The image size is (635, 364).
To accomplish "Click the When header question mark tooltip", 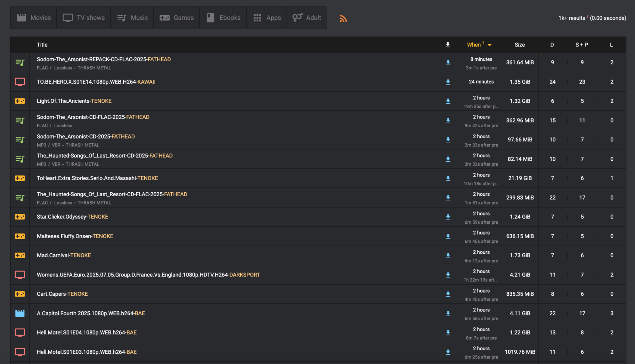I will point(483,43).
